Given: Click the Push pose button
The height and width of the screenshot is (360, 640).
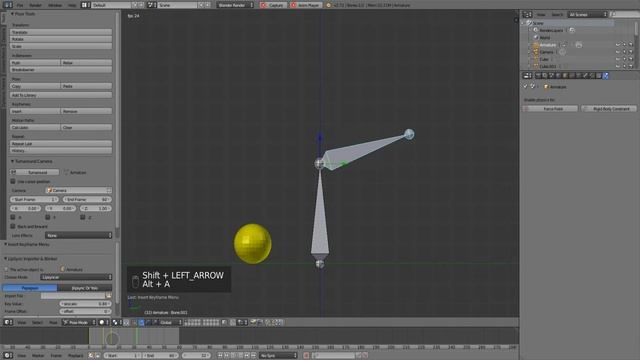Looking at the screenshot, I should tap(35, 62).
